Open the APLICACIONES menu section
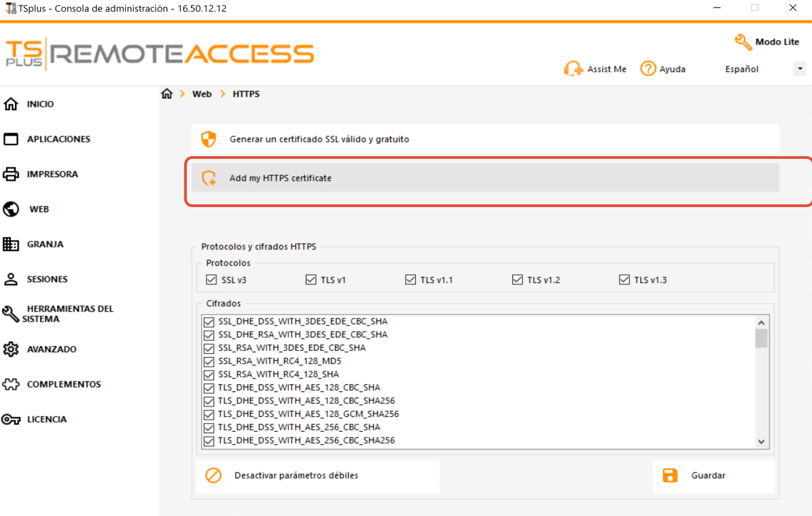The width and height of the screenshot is (812, 516). coord(58,139)
